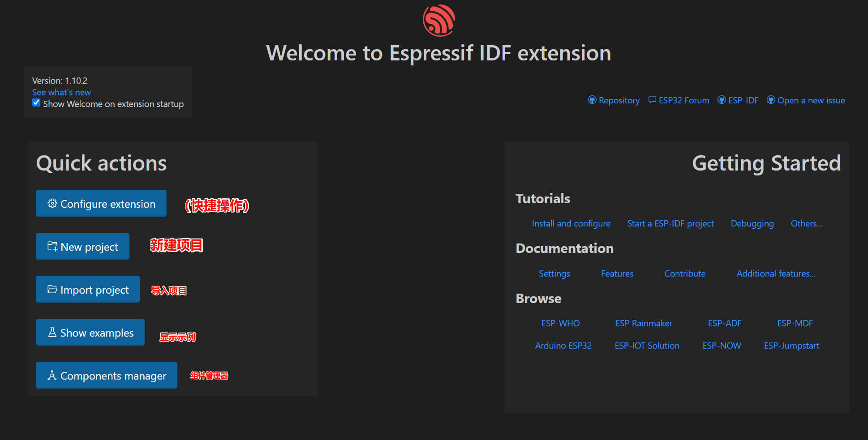
Task: Select the Version: 1.10.2 text
Action: tap(60, 81)
